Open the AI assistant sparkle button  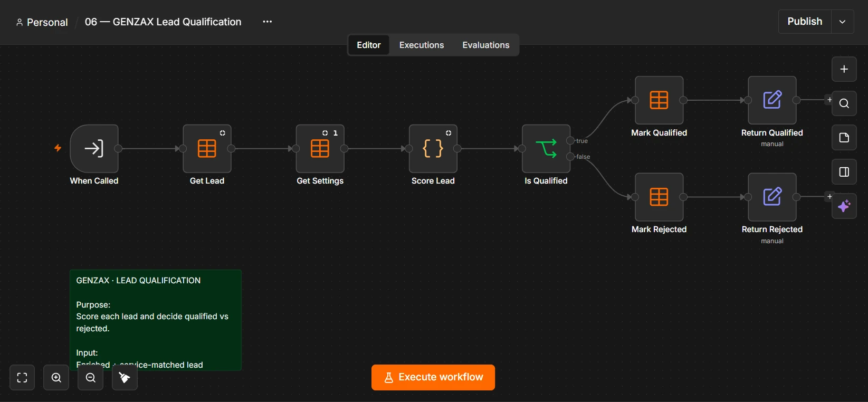[x=844, y=206]
